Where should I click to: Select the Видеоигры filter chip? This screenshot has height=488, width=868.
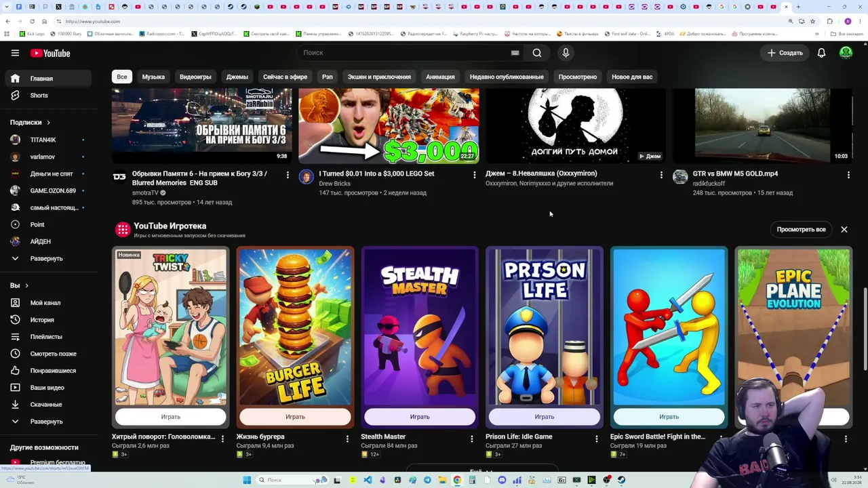(x=195, y=77)
